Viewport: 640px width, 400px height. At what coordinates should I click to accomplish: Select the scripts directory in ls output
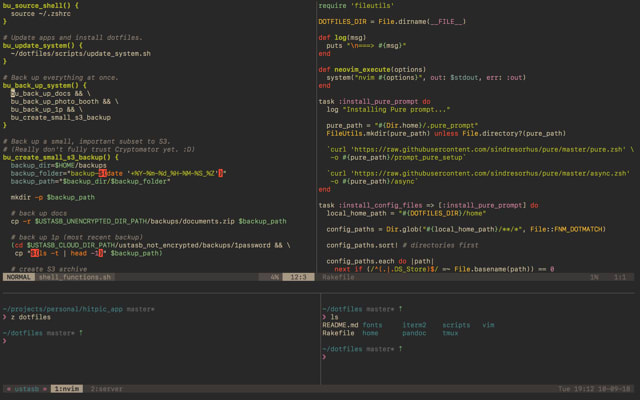tap(456, 325)
